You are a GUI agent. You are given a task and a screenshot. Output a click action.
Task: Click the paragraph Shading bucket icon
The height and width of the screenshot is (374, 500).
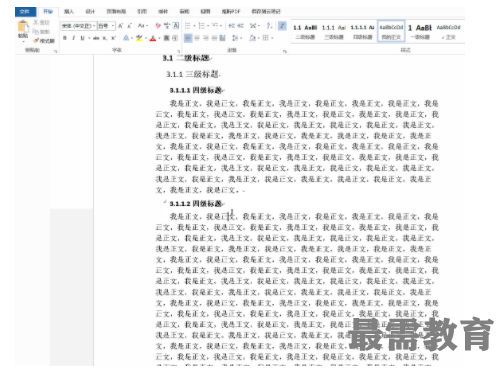pos(253,38)
